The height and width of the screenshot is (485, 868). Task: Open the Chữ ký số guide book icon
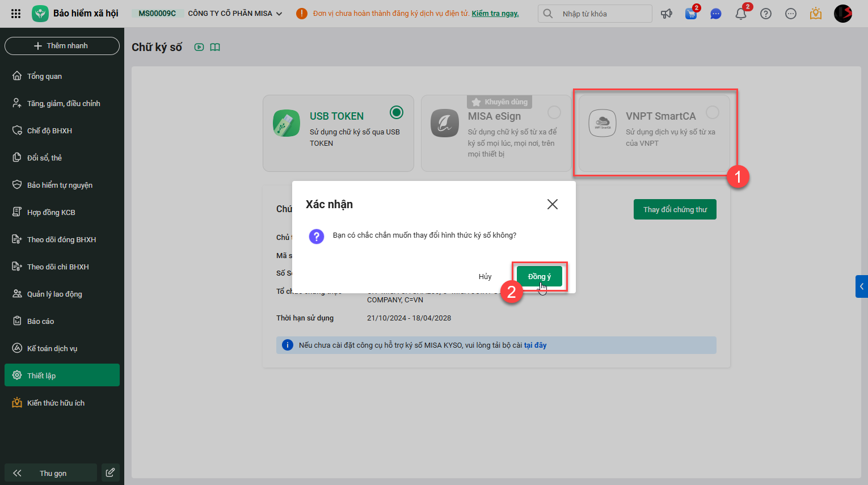[x=215, y=47]
